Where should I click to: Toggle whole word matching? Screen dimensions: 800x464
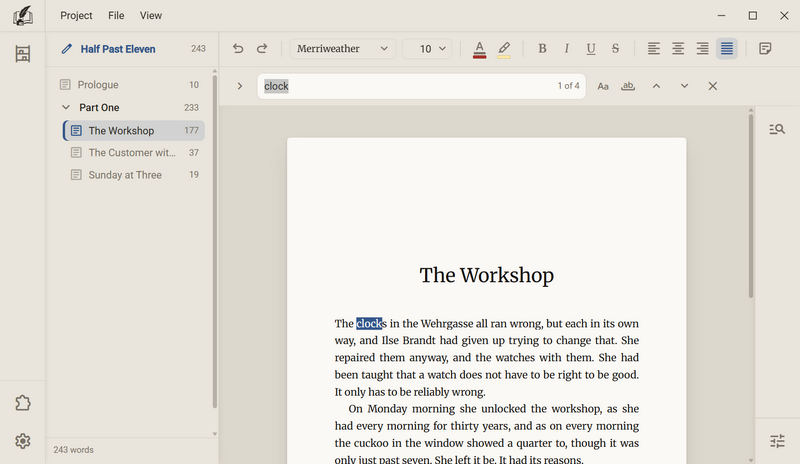628,86
